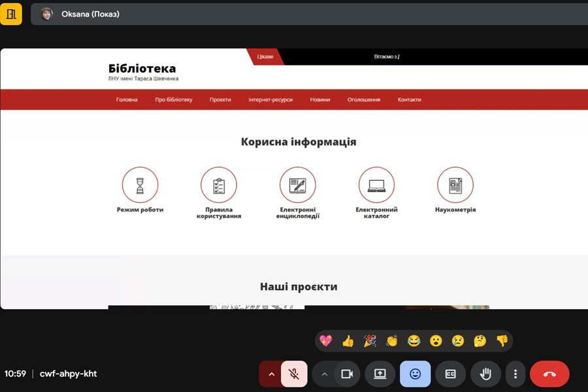Click the Правила користування link
The width and height of the screenshot is (588, 392).
(219, 213)
